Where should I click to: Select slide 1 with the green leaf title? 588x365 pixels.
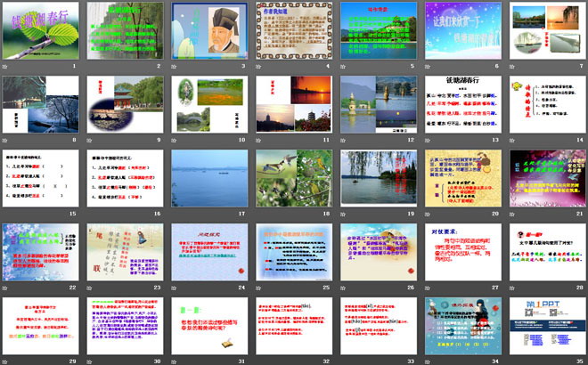coord(42,29)
